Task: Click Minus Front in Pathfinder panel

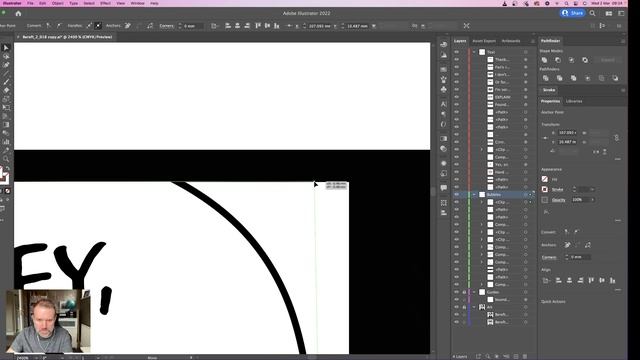Action: click(558, 60)
